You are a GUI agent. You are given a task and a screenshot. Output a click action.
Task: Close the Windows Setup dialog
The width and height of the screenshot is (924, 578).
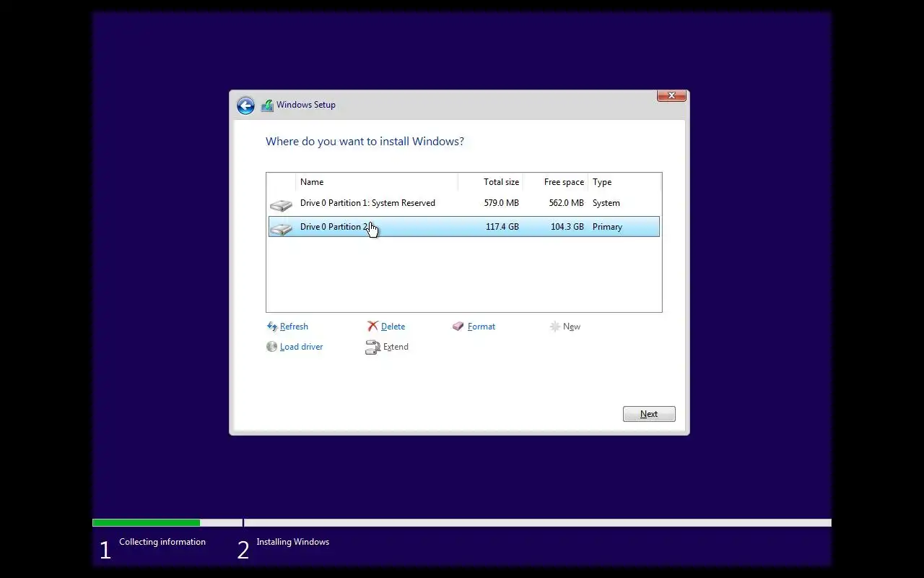coord(671,95)
